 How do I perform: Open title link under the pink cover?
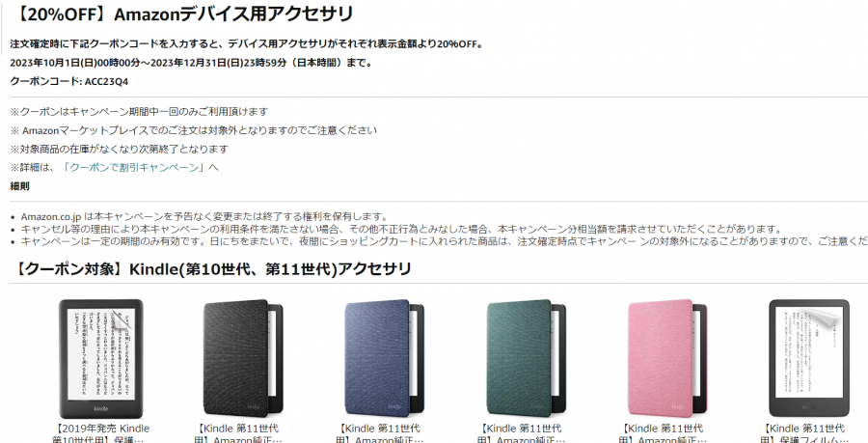tap(667, 434)
